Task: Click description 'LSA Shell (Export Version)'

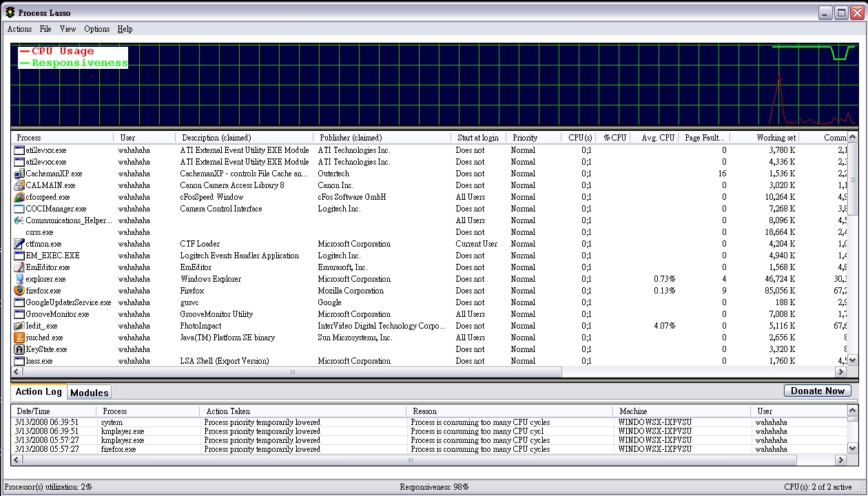Action: pos(225,361)
